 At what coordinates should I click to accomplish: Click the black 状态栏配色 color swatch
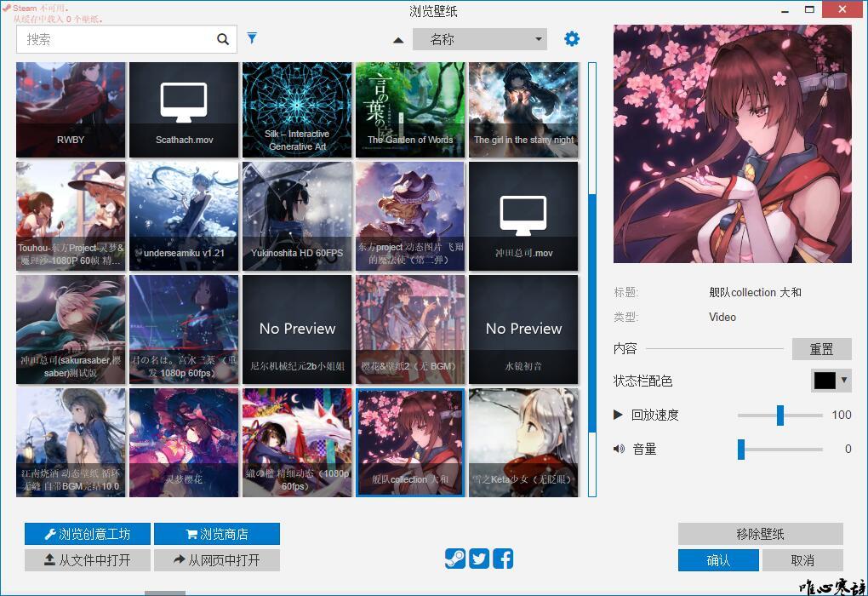[x=825, y=381]
